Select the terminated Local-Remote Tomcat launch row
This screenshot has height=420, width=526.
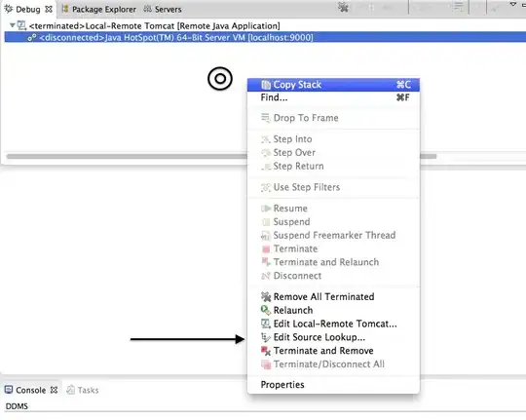coord(263,26)
